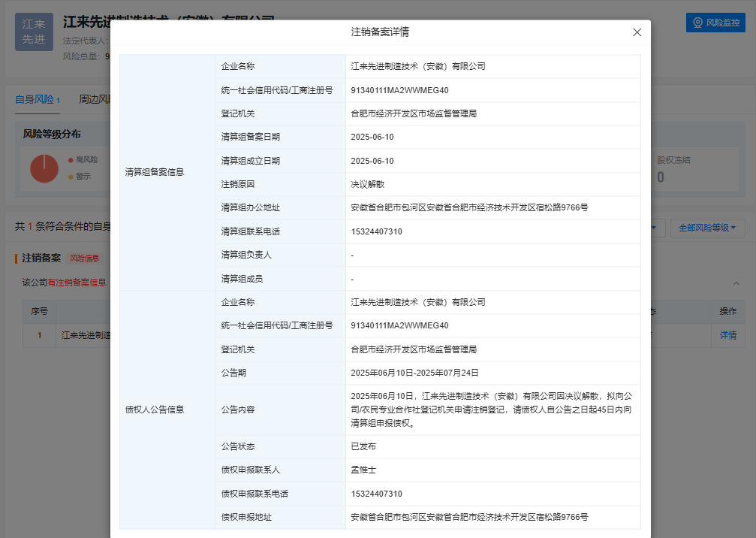Click the 股权冻结 count card
The width and height of the screenshot is (756, 538).
click(695, 169)
